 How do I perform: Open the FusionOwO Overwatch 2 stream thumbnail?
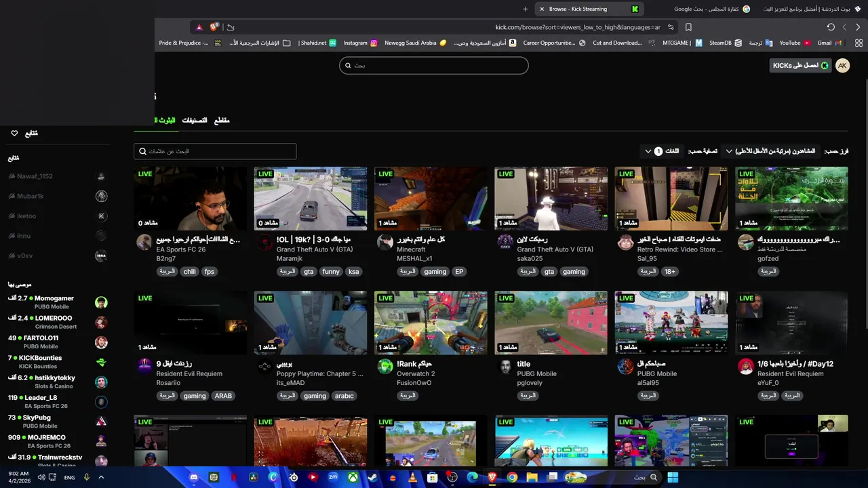point(431,323)
